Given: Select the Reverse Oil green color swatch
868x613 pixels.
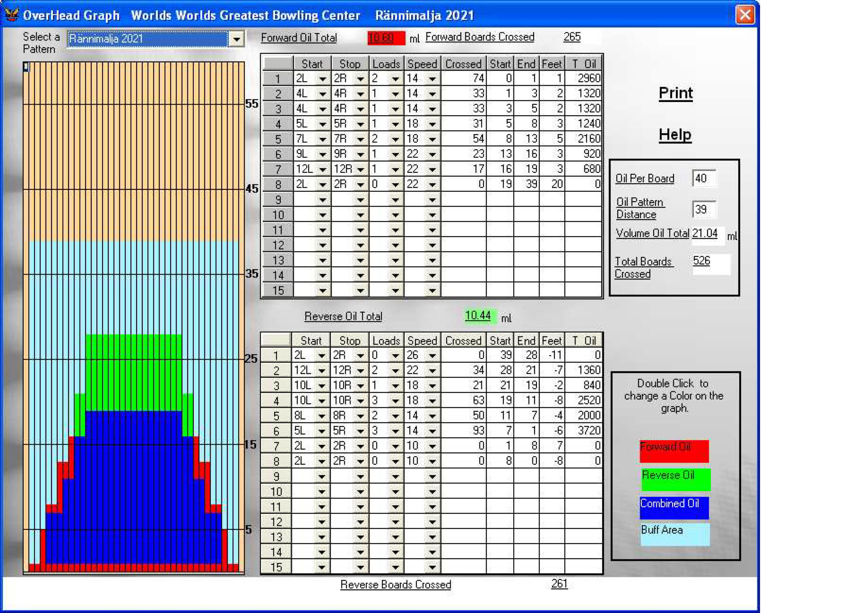Looking at the screenshot, I should (x=676, y=479).
